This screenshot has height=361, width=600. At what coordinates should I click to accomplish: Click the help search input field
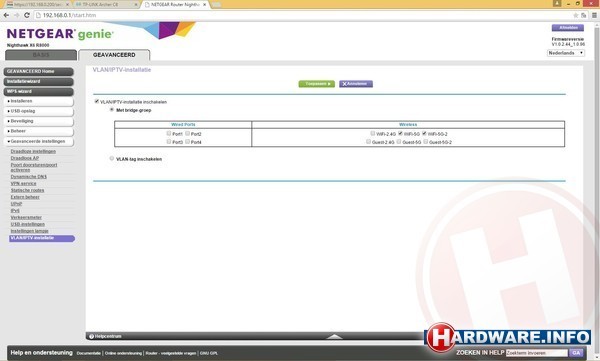(536, 353)
